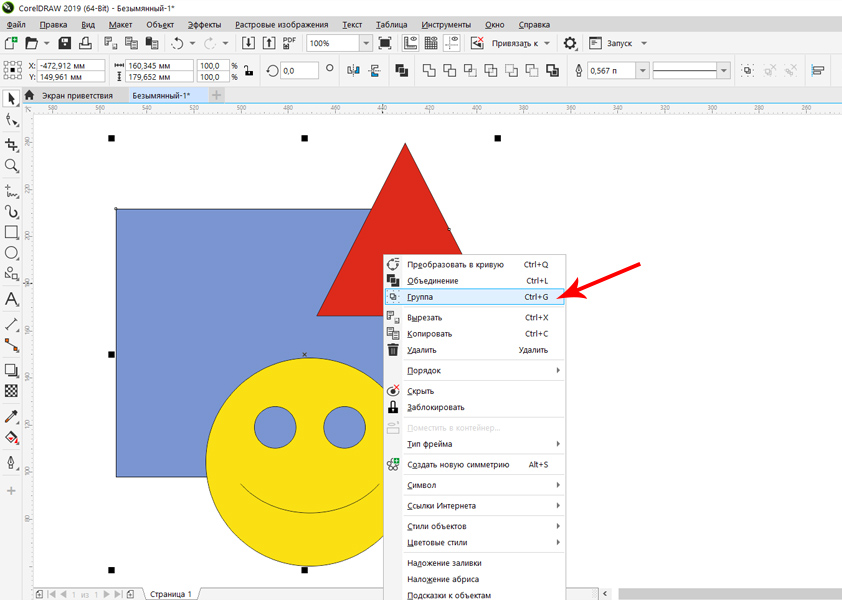Select the Eyedropper tool
This screenshot has width=842, height=600.
tap(12, 416)
